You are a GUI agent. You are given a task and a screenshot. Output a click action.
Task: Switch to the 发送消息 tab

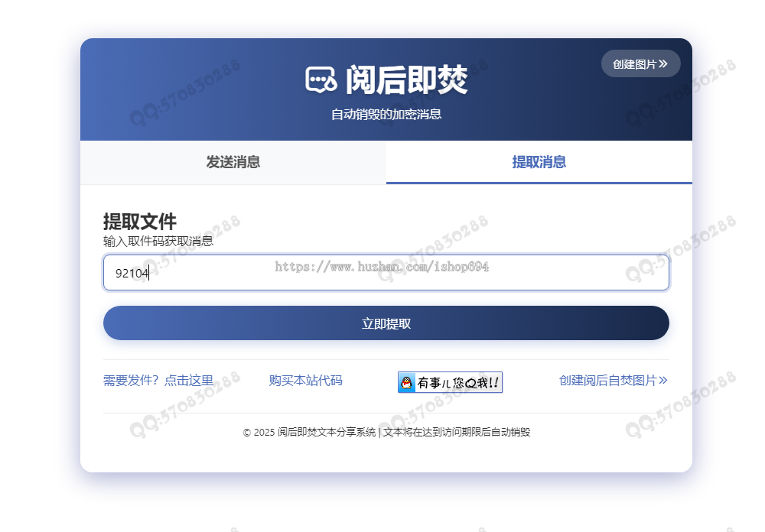pyautogui.click(x=233, y=162)
